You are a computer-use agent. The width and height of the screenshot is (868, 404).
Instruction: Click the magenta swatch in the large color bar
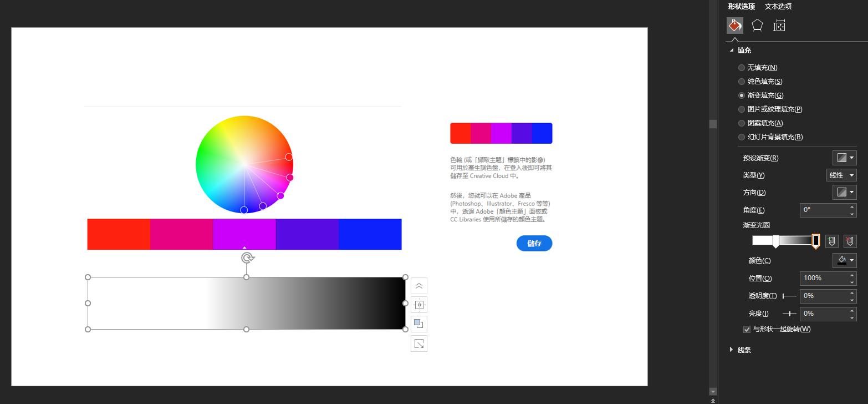pyautogui.click(x=244, y=234)
